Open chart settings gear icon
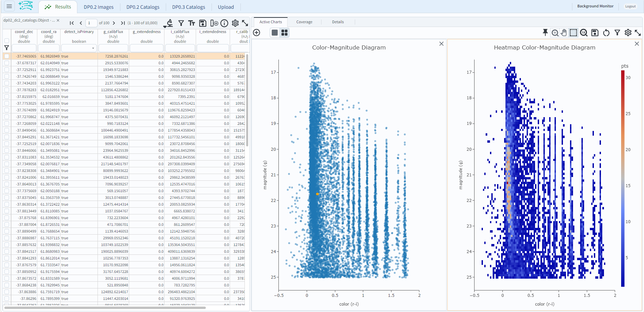This screenshot has width=644, height=312. tap(628, 33)
